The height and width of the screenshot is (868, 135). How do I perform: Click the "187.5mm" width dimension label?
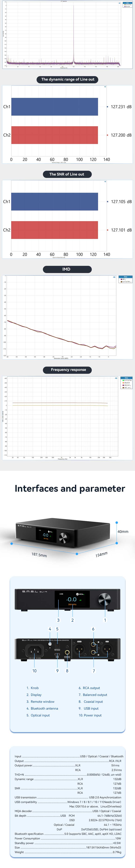pyautogui.click(x=39, y=555)
